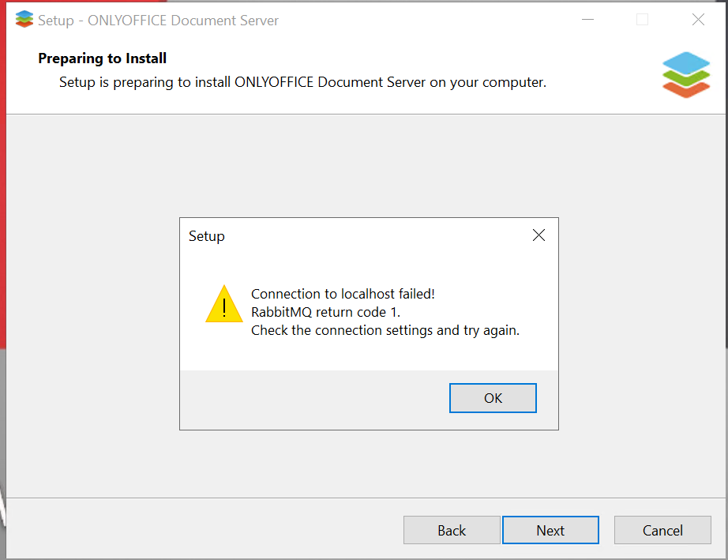Cancel the ONLYOFFICE installation
Image resolution: width=728 pixels, height=560 pixels.
662,531
